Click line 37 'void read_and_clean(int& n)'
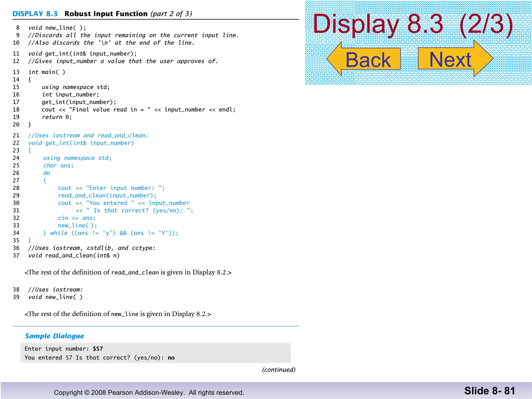Viewport: 532px width, 399px height. click(74, 256)
